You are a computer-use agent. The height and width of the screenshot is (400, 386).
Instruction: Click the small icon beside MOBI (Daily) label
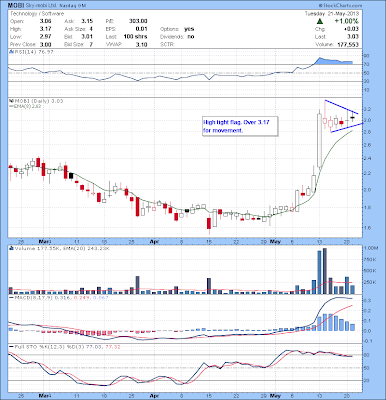tap(11, 101)
